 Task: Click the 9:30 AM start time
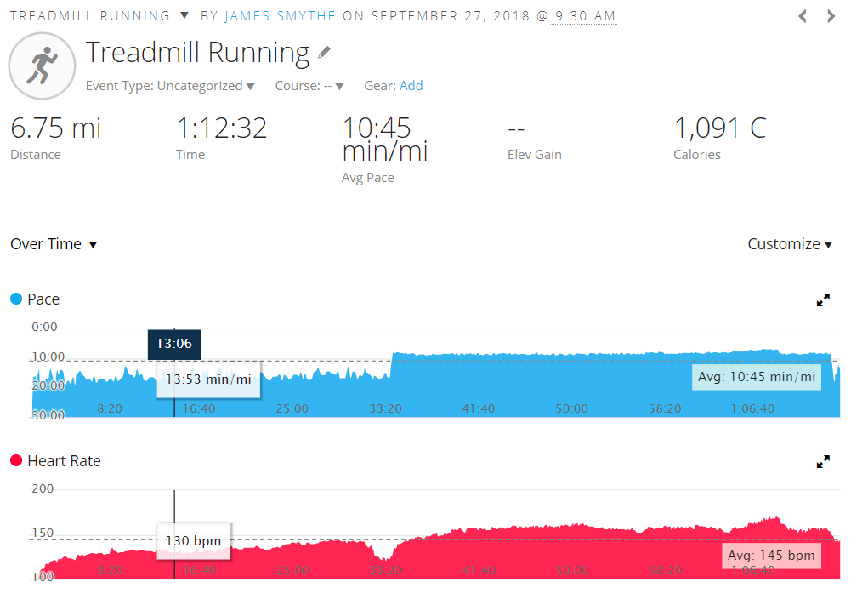tap(583, 16)
